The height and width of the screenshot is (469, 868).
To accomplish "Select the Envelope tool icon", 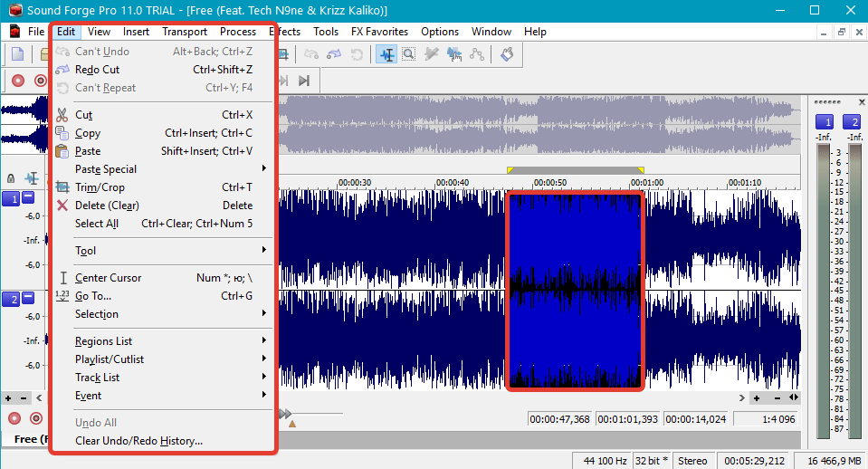I will pos(477,54).
